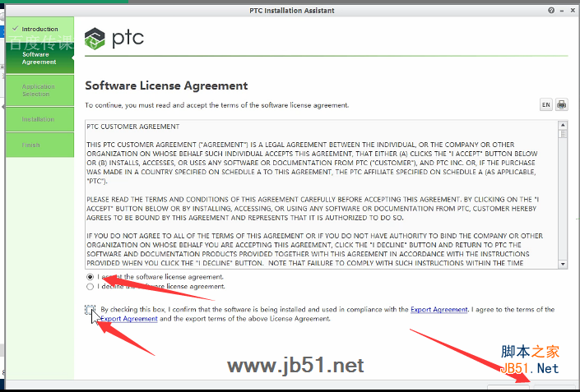Click the license text scroll-up arrow
The width and height of the screenshot is (580, 392).
[563, 125]
